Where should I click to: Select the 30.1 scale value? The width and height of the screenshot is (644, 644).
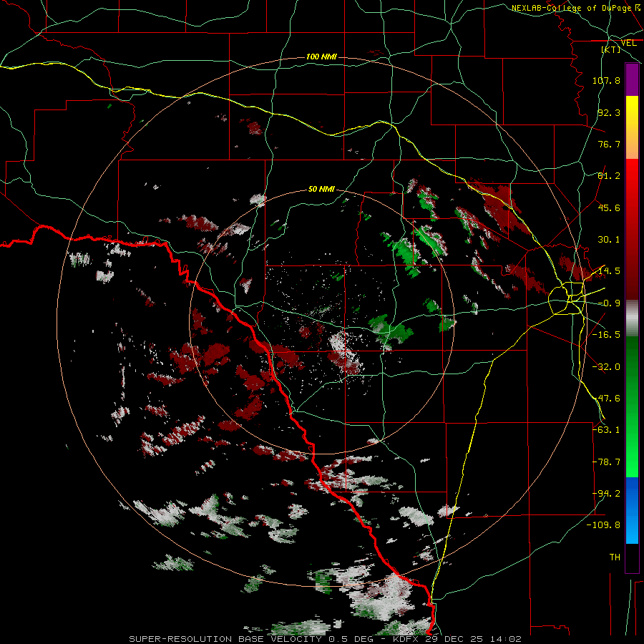[x=609, y=240]
